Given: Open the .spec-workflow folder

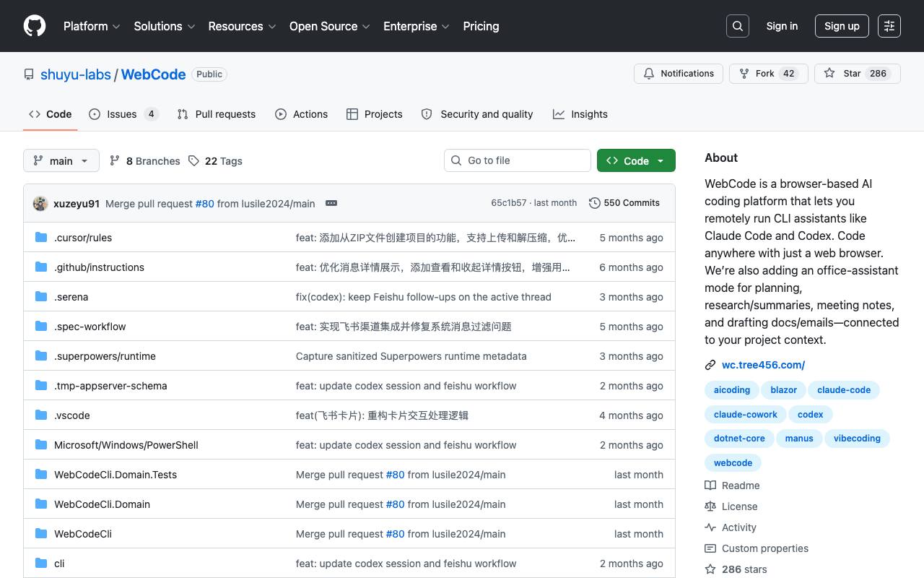Looking at the screenshot, I should (90, 327).
